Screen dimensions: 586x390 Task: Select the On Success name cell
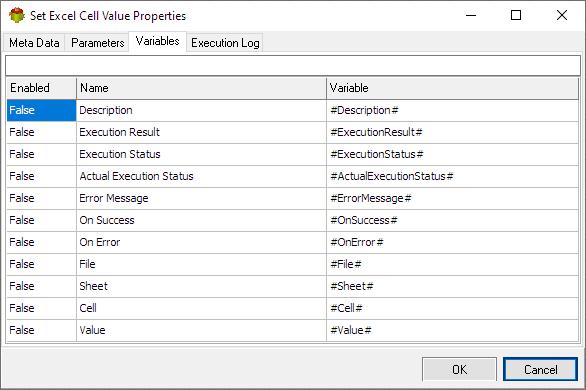pos(201,220)
